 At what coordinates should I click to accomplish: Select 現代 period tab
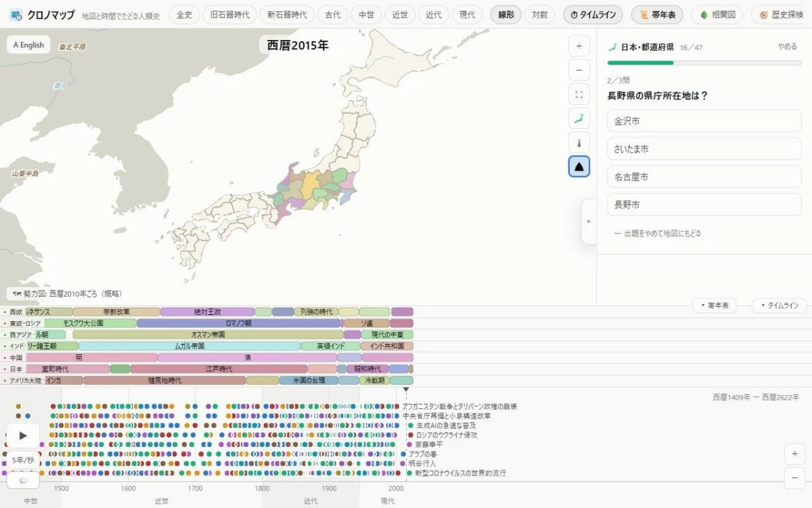click(467, 15)
